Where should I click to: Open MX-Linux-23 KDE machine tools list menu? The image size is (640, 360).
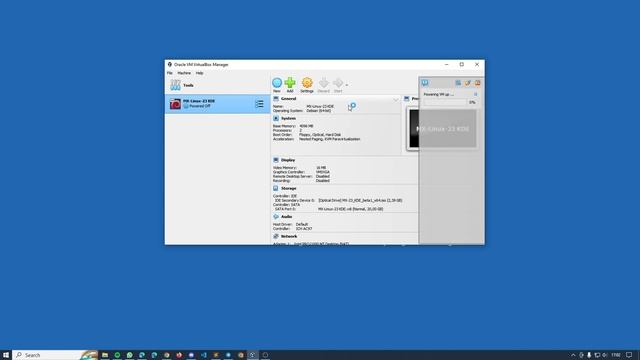pyautogui.click(x=259, y=104)
